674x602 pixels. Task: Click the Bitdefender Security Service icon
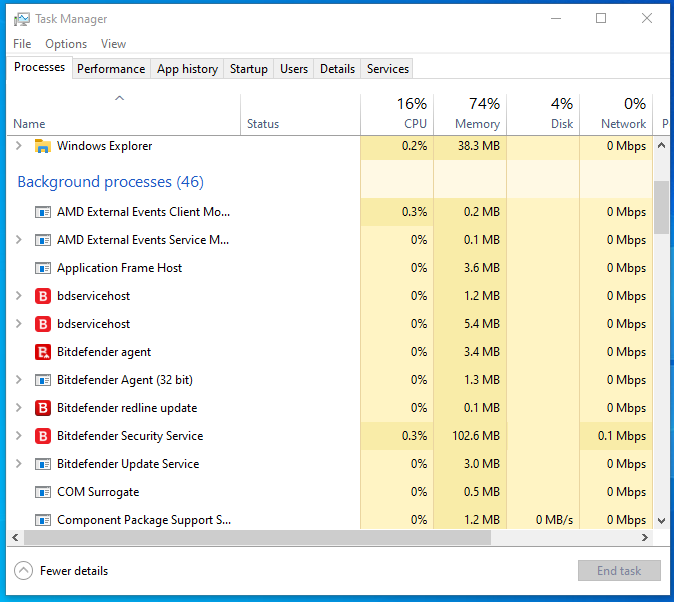tap(43, 436)
